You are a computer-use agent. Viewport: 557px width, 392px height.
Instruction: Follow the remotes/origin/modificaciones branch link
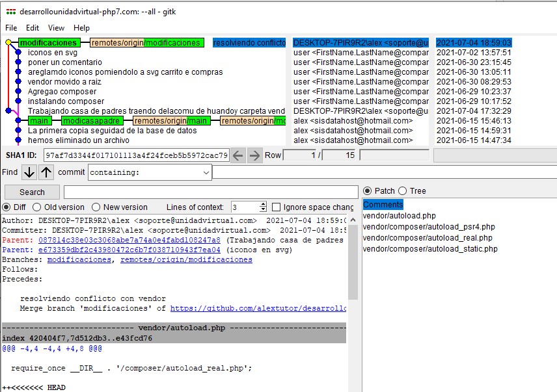187,259
